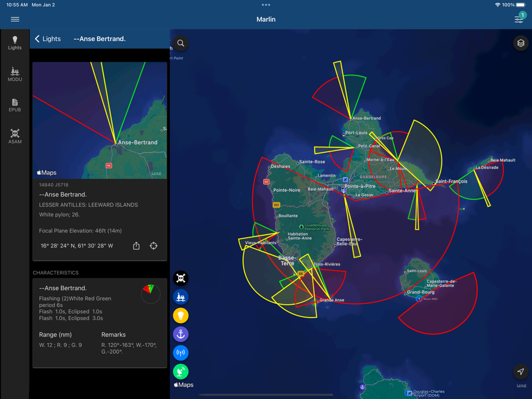Select Lights in the sidebar
The width and height of the screenshot is (532, 399).
(14, 43)
